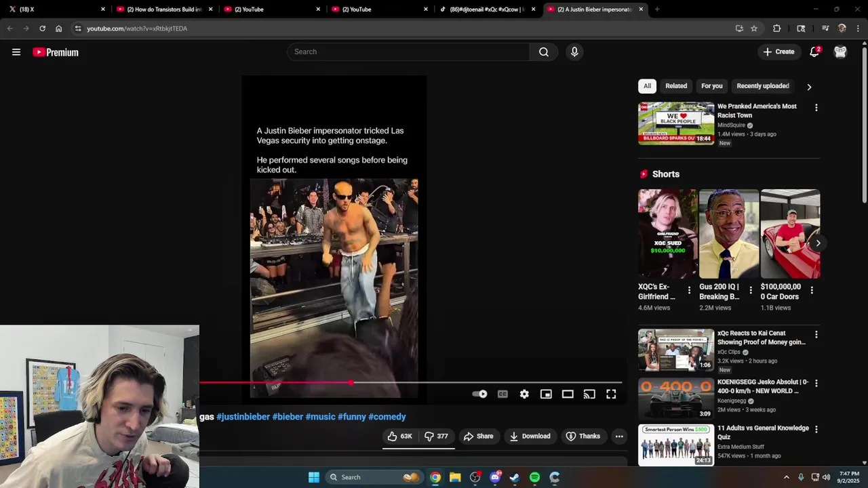The width and height of the screenshot is (868, 488).
Task: Click the Chrome address bar URL
Action: pos(137,28)
